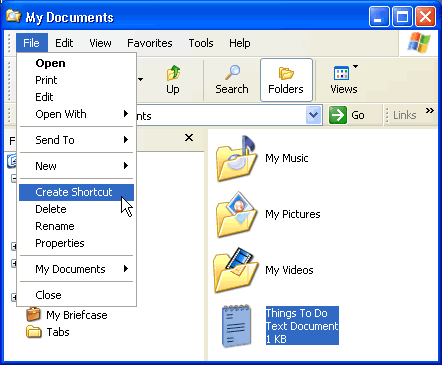Screen dimensions: 442x365
Task: Expand the Links toolbar chevron
Action: click(430, 111)
